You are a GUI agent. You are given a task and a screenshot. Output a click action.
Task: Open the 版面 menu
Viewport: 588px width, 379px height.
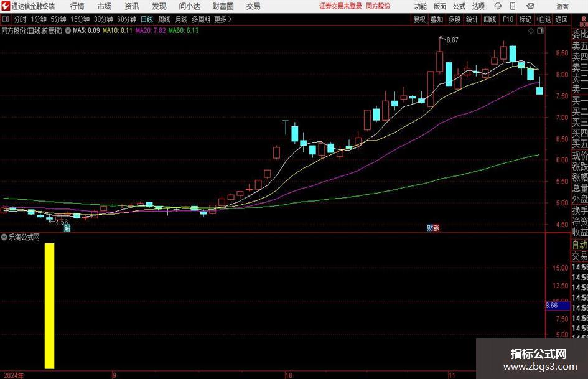(439, 6)
